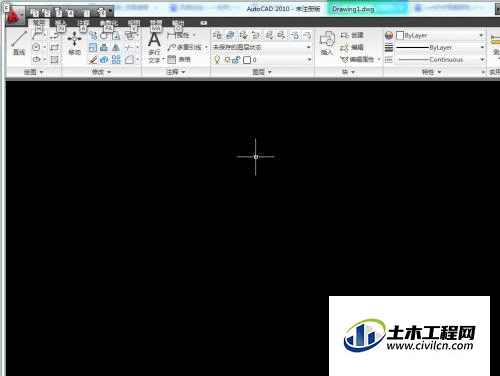This screenshot has height=376, width=500.
Task: Click the color wheel icon in the Properties panel
Action: tap(389, 35)
